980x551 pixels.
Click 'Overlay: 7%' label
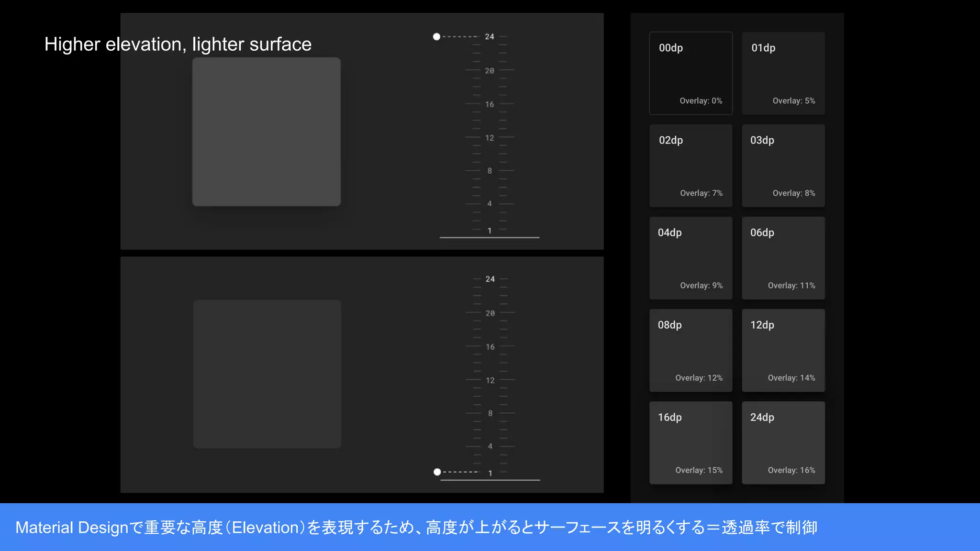tap(701, 193)
